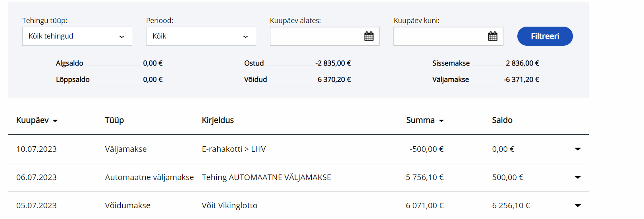Click into the Kuupäev kuni date field
The image size is (644, 219).
coord(440,37)
